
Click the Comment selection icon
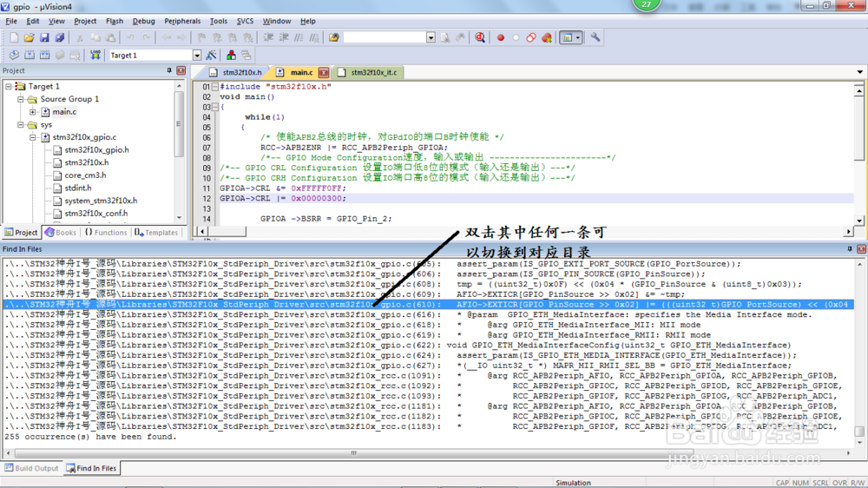[299, 37]
